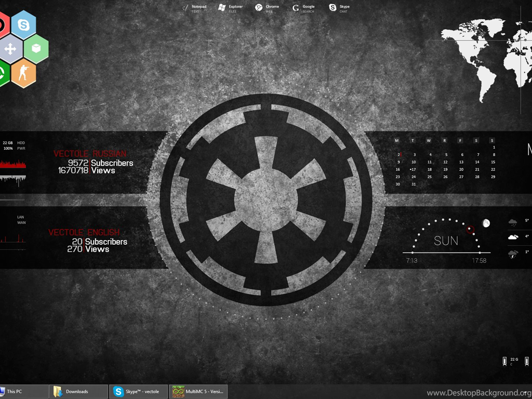Image resolution: width=532 pixels, height=399 pixels.
Task: Click the VECTOLE ENGLISH channel title
Action: coord(84,232)
